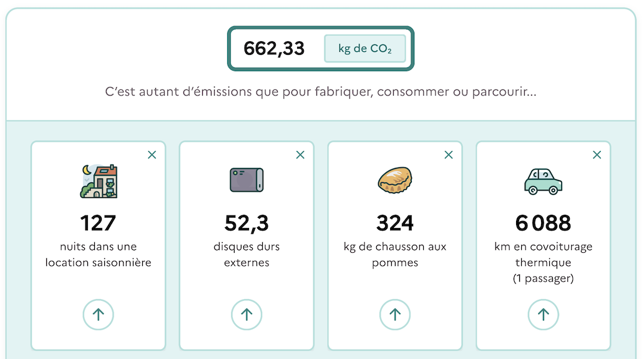Click the apple turnover pastry icon
This screenshot has width=644, height=359.
point(395,180)
